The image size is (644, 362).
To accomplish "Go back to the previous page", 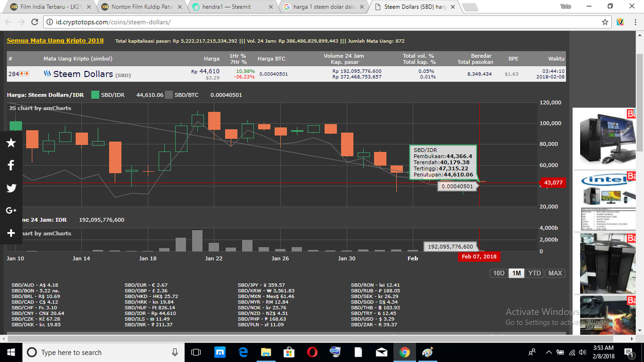I will [9, 22].
